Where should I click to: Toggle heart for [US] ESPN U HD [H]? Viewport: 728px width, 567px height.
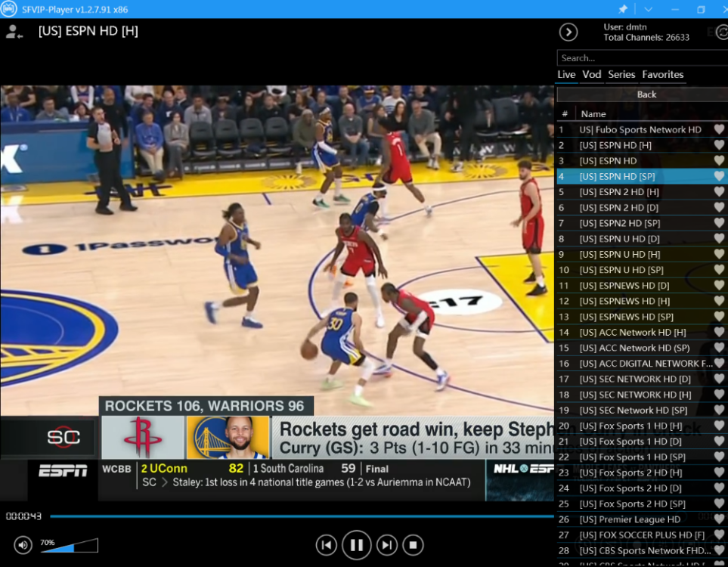click(x=719, y=254)
